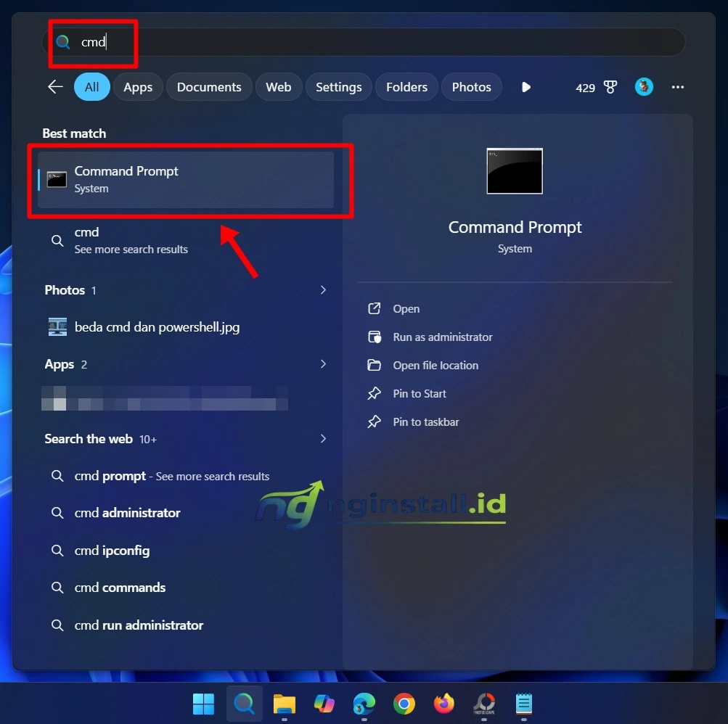Switch to the Web filter tab

[x=279, y=87]
